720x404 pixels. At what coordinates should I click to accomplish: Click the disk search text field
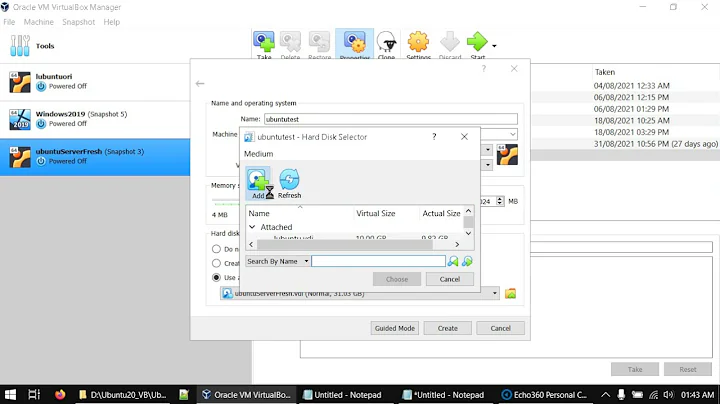pos(378,261)
